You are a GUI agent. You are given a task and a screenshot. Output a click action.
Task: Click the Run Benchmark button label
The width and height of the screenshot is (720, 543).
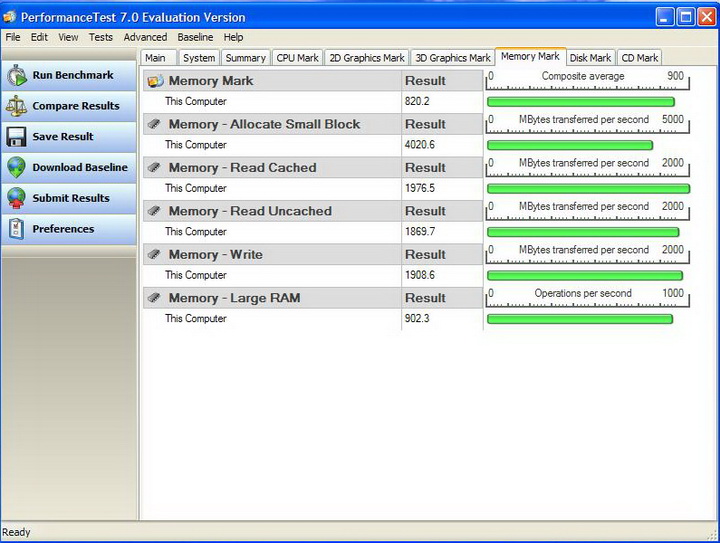coord(73,75)
